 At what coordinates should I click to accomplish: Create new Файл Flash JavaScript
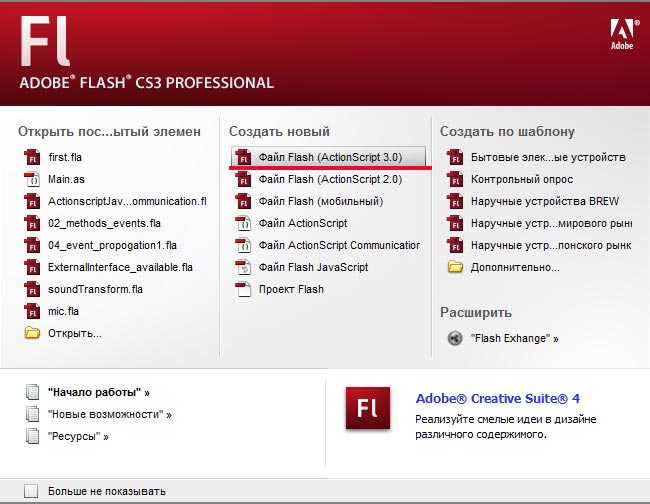(313, 267)
